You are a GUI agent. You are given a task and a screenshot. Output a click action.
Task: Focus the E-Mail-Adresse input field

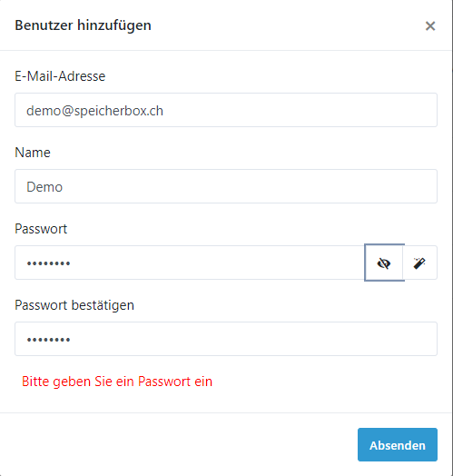[x=226, y=110]
